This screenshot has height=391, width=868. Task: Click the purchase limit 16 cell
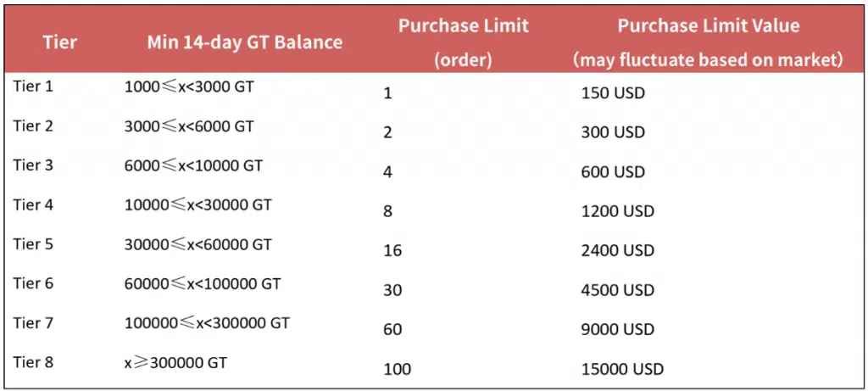click(x=392, y=251)
